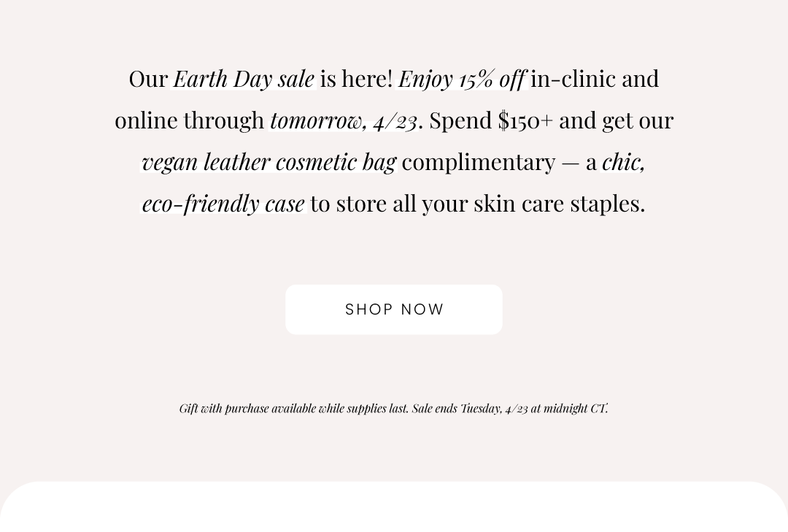Click the italic 'tomorrow, 4/23' text

[x=343, y=120]
